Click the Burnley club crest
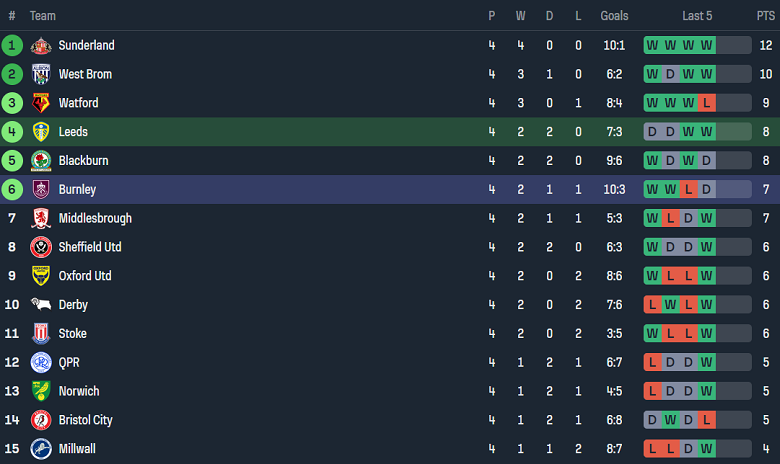 click(x=41, y=190)
